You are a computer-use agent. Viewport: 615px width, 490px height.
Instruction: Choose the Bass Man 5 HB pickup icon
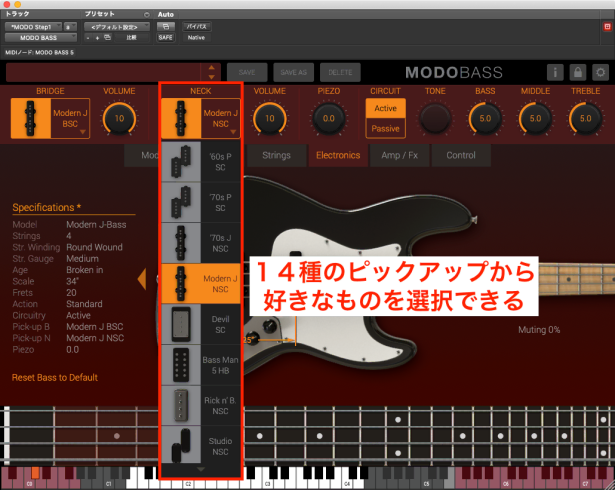(181, 365)
